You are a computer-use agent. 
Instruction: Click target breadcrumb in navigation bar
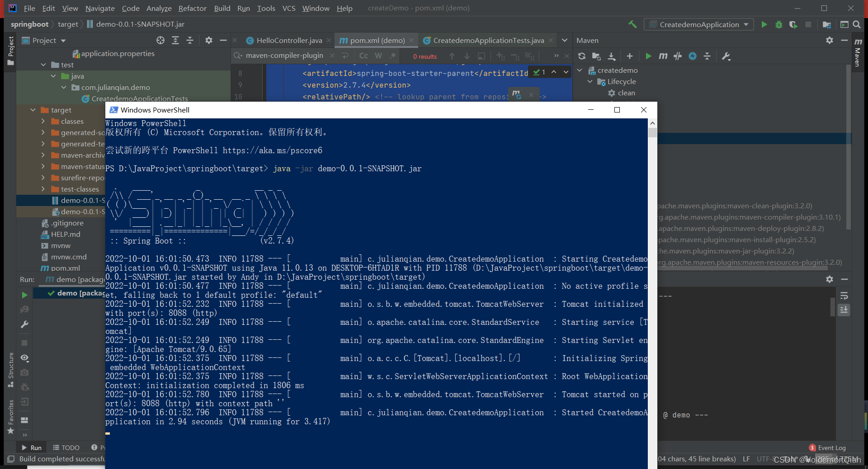click(68, 24)
